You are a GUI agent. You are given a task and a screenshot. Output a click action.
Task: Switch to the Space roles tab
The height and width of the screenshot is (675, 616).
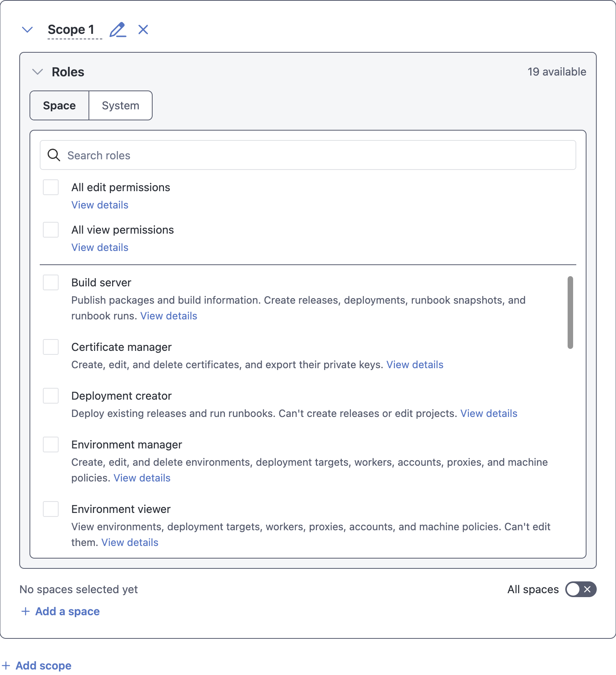point(59,105)
